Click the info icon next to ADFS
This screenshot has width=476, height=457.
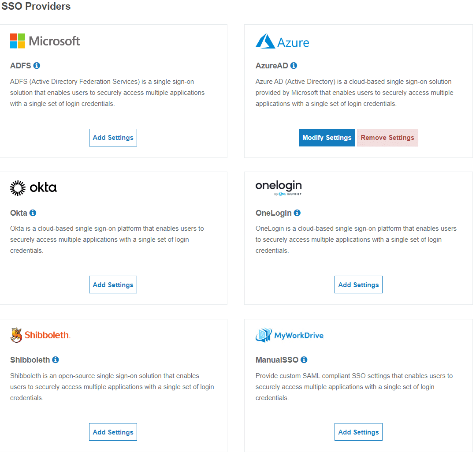[x=37, y=66]
